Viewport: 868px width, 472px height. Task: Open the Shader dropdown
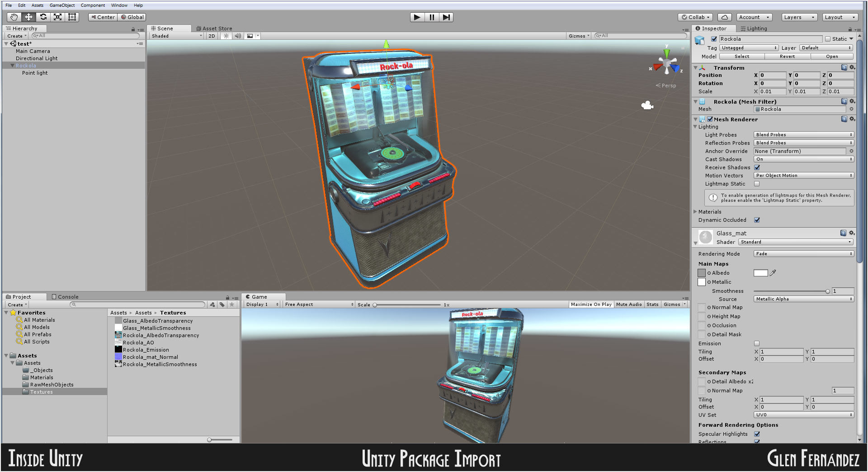pyautogui.click(x=796, y=242)
